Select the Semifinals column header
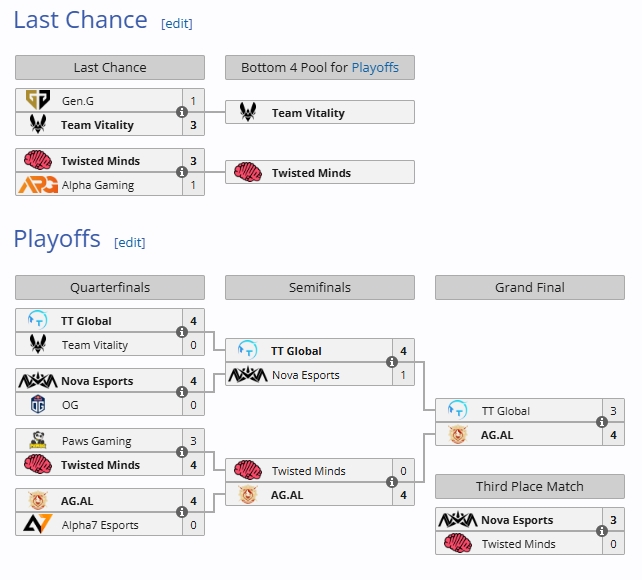This screenshot has height=580, width=642. (x=320, y=287)
